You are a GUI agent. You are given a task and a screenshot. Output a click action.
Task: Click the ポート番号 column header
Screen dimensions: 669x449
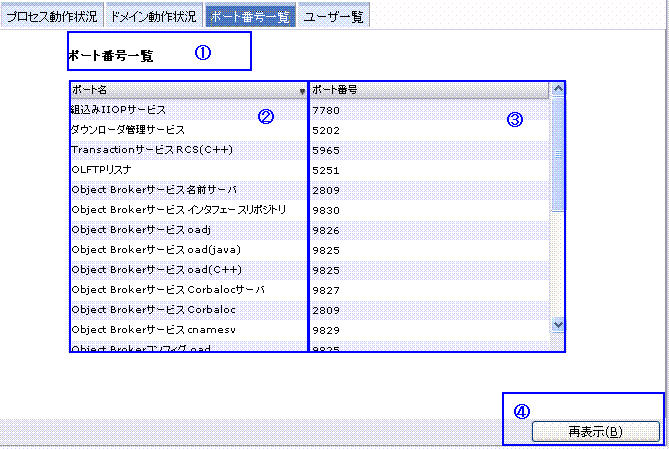tap(430, 90)
